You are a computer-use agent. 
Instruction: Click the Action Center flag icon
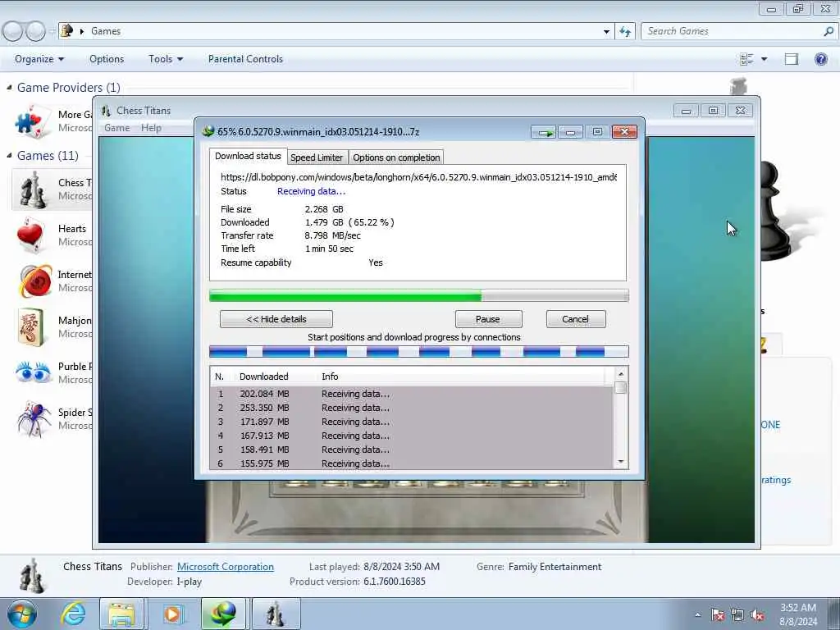[717, 615]
